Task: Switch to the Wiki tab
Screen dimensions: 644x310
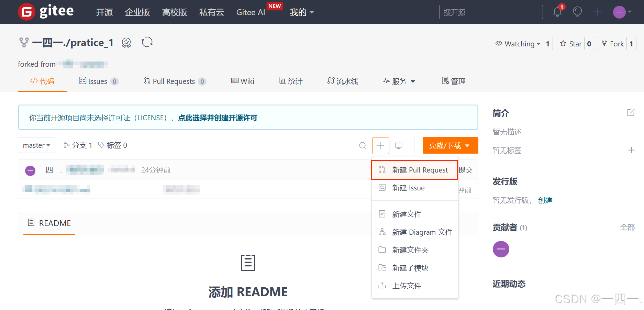Action: tap(243, 81)
